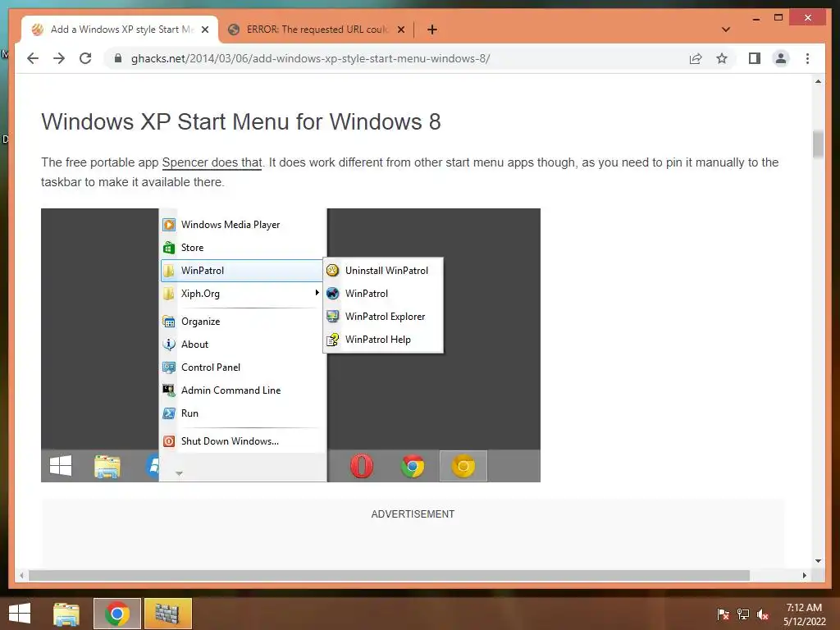The height and width of the screenshot is (630, 840).
Task: Click the scroll up arrow
Action: 818,81
